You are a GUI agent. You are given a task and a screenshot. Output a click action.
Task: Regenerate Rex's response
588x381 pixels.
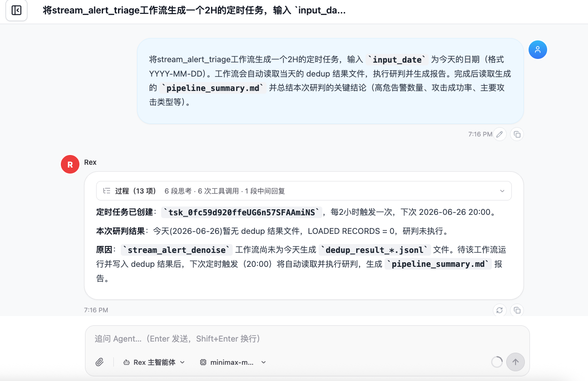[x=499, y=310]
